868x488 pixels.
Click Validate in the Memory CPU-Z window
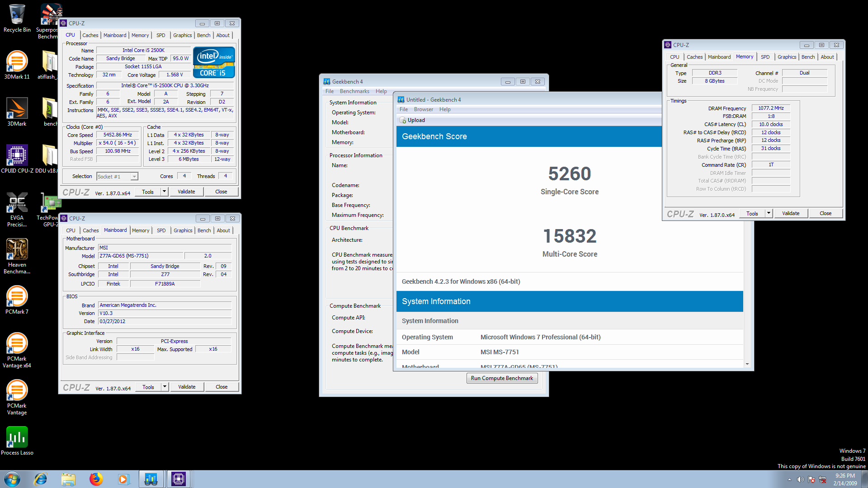pos(791,213)
